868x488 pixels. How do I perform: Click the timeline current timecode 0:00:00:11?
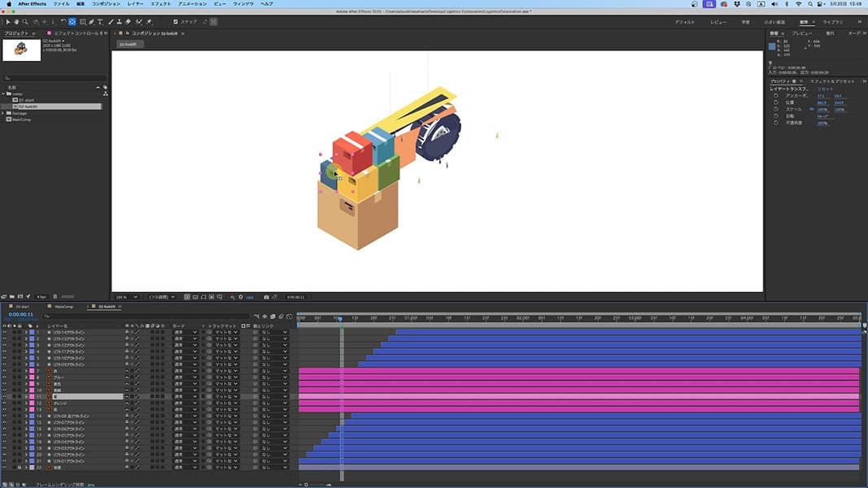tap(20, 315)
